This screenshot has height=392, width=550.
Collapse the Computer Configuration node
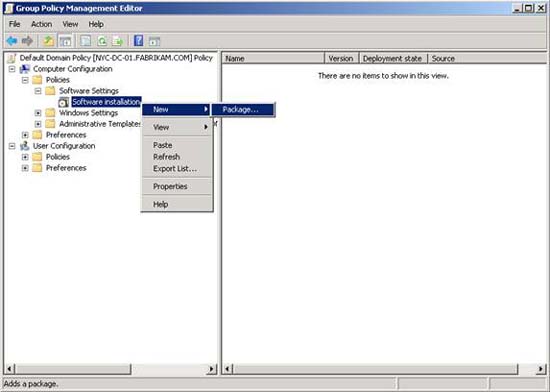(12, 69)
